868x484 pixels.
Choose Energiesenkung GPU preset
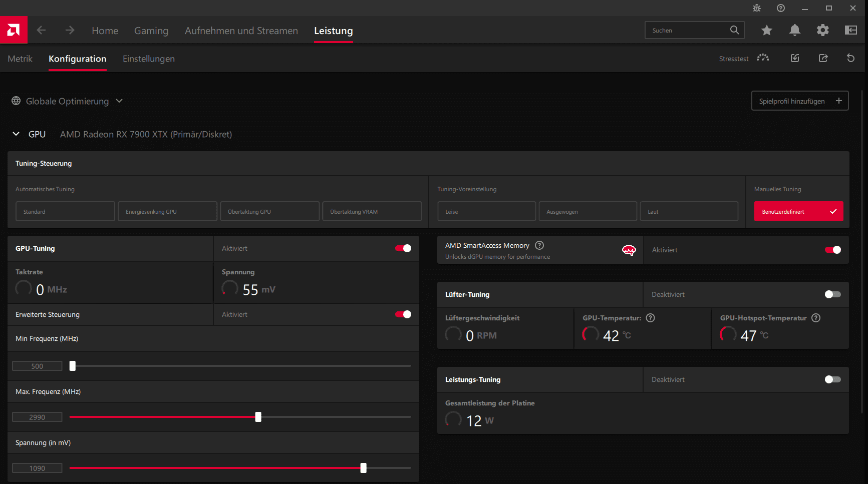tap(167, 211)
